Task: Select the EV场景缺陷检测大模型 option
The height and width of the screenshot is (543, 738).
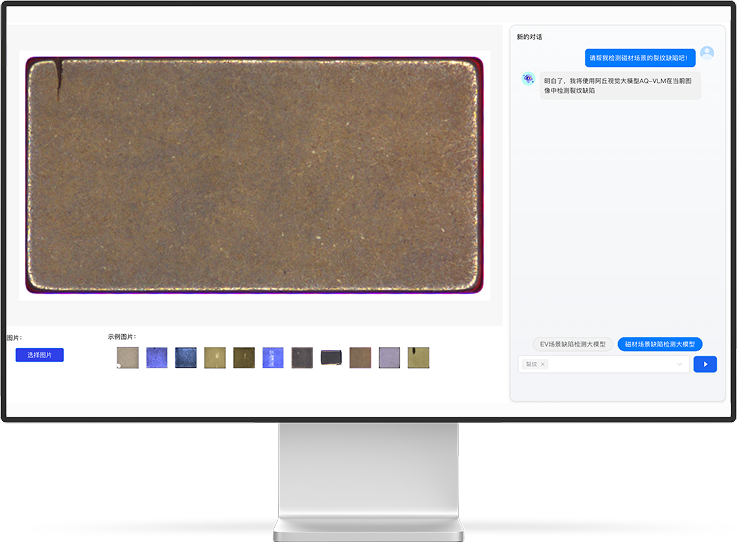Action: (x=572, y=344)
